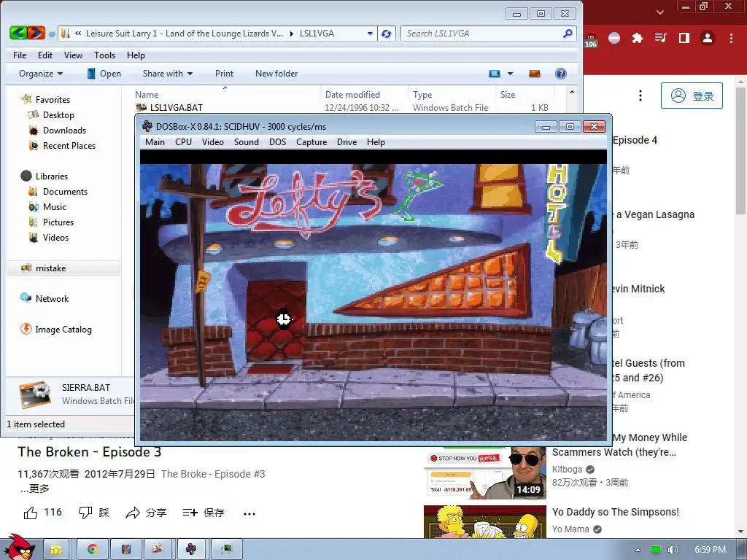
Task: Open YouTube settings three-dot icon
Action: [640, 96]
